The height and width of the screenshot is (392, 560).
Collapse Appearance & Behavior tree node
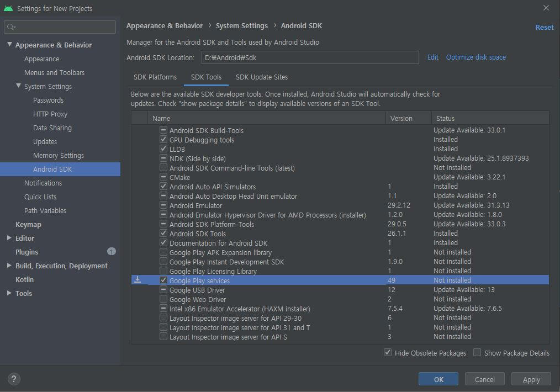[9, 44]
